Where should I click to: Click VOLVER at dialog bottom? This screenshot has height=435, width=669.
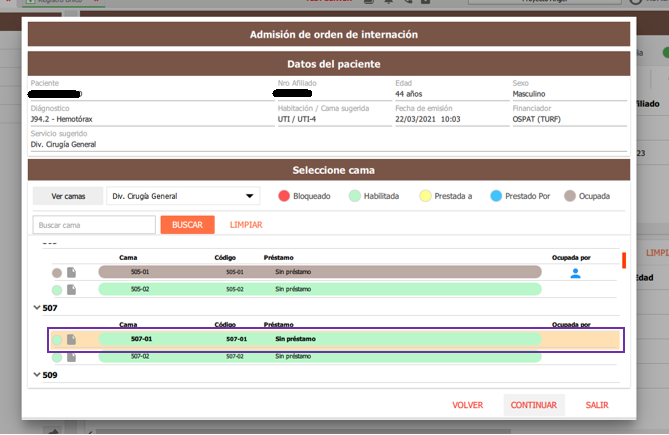click(468, 405)
